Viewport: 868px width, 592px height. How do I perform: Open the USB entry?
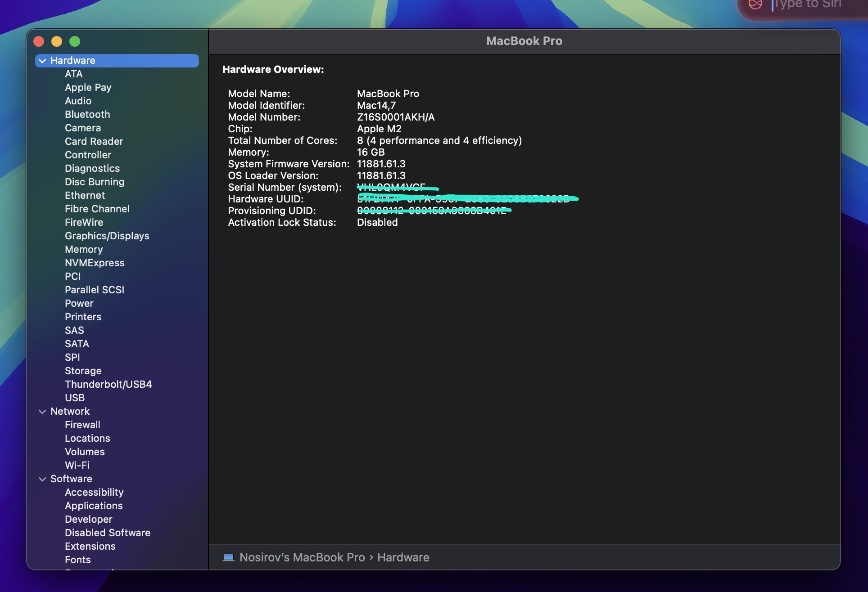74,398
